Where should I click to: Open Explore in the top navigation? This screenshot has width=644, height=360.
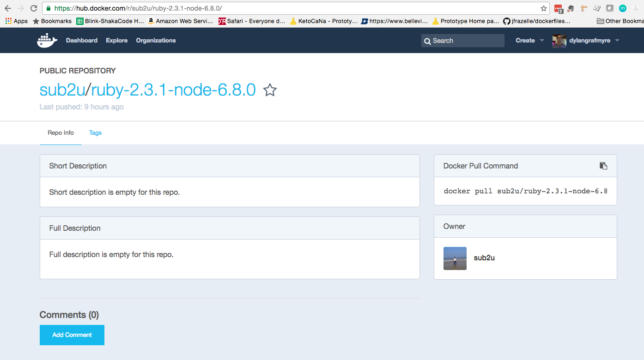(116, 41)
